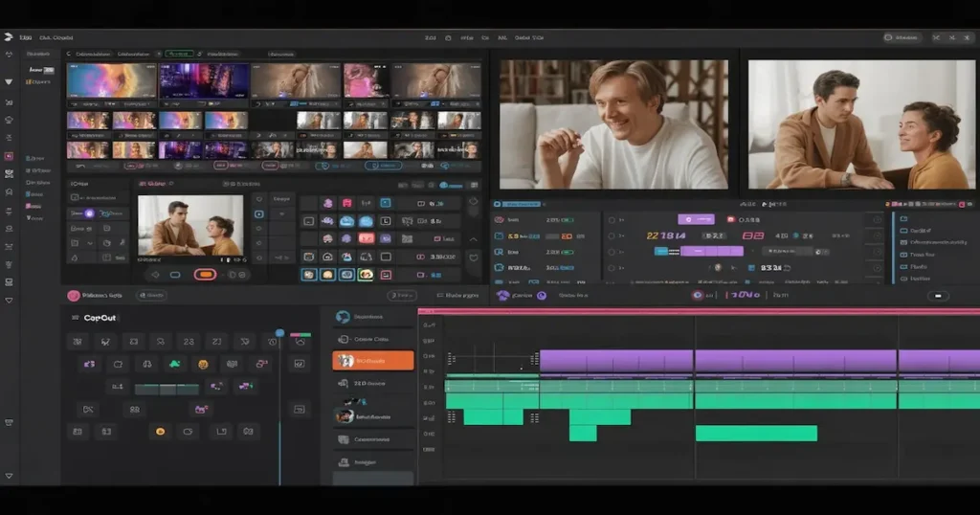The height and width of the screenshot is (515, 980).
Task: Click the pill button in top-right header bar
Action: (901, 37)
